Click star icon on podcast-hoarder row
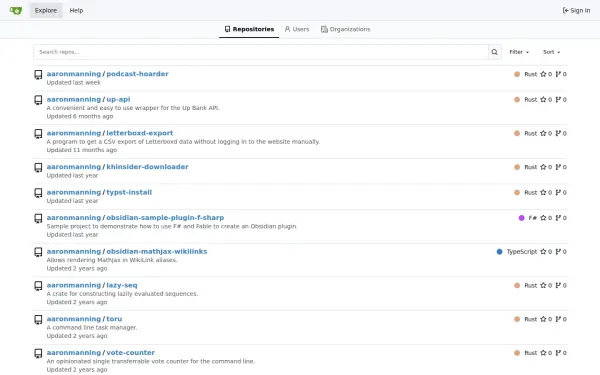600x375 pixels. [x=543, y=74]
